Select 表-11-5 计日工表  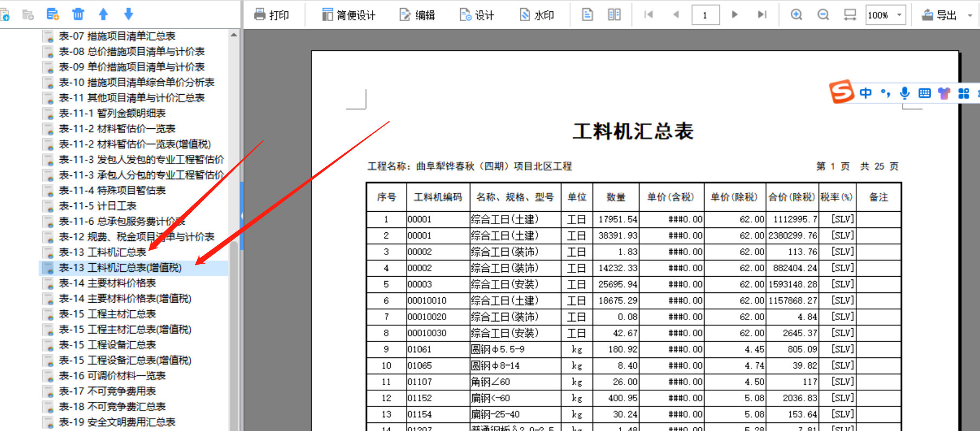coord(98,206)
